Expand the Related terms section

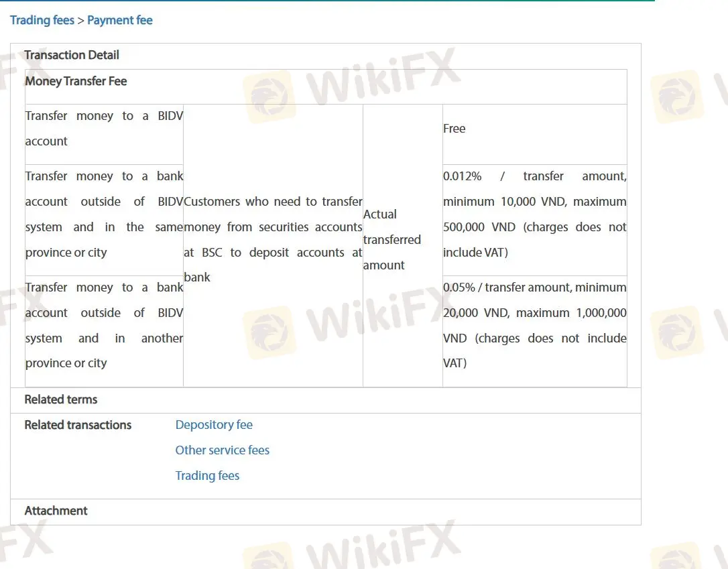point(61,399)
